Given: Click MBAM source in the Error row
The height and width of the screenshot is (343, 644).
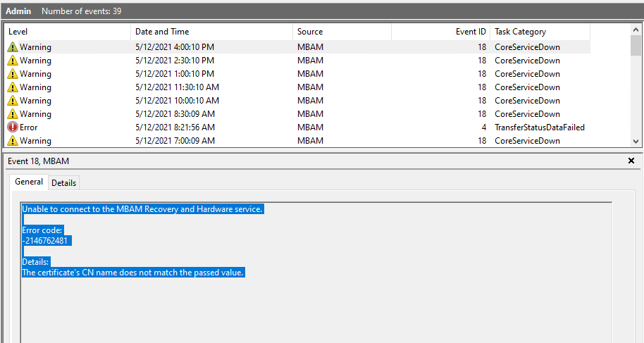Looking at the screenshot, I should coord(310,127).
